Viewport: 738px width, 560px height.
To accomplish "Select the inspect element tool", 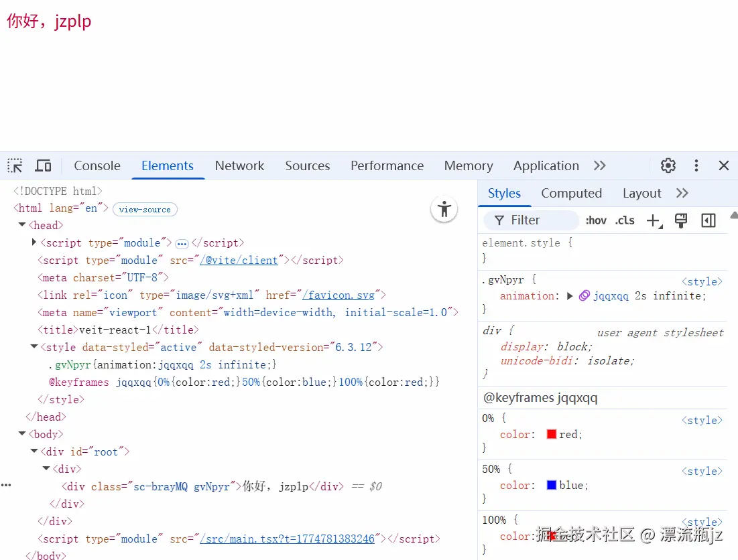I will point(15,165).
